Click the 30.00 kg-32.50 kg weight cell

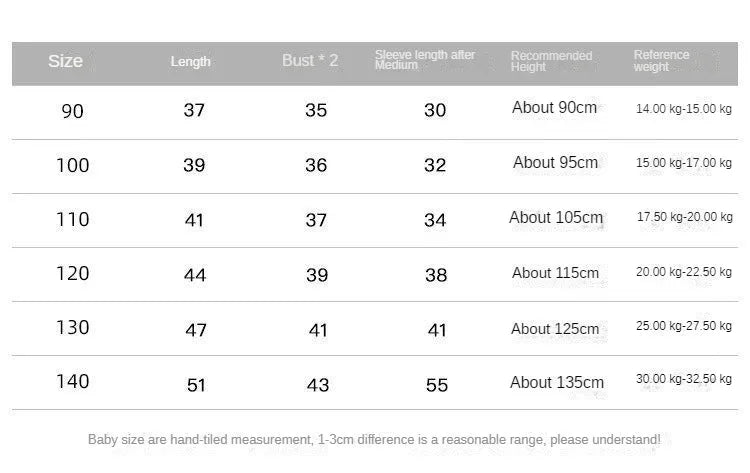pos(684,379)
